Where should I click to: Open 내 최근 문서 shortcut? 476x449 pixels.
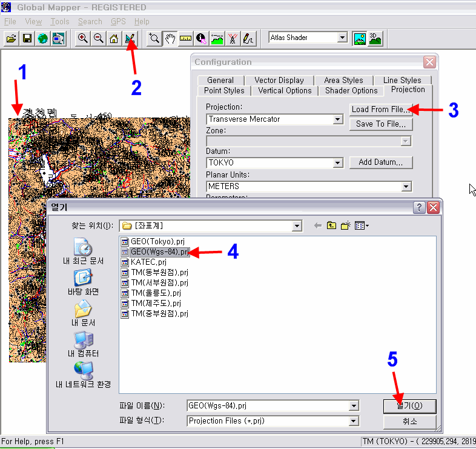83,251
